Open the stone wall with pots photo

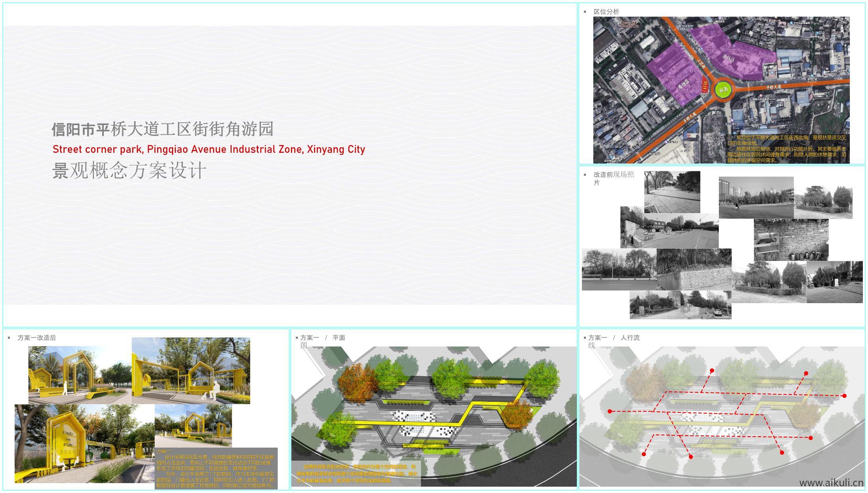click(791, 240)
